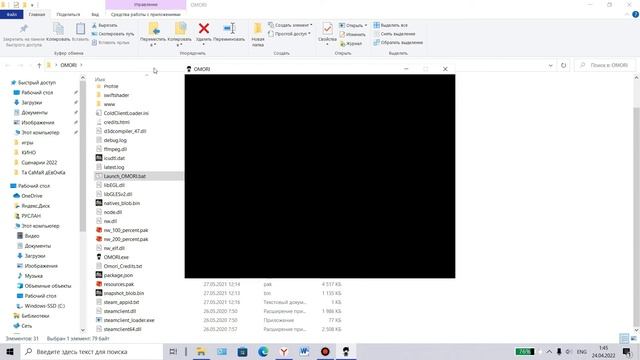Open Microsoft Edge from the taskbar
The image size is (640, 360).
(263, 351)
